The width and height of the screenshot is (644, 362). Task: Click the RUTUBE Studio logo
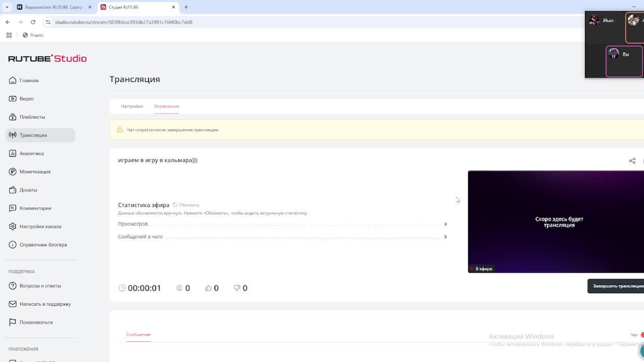[x=47, y=58]
